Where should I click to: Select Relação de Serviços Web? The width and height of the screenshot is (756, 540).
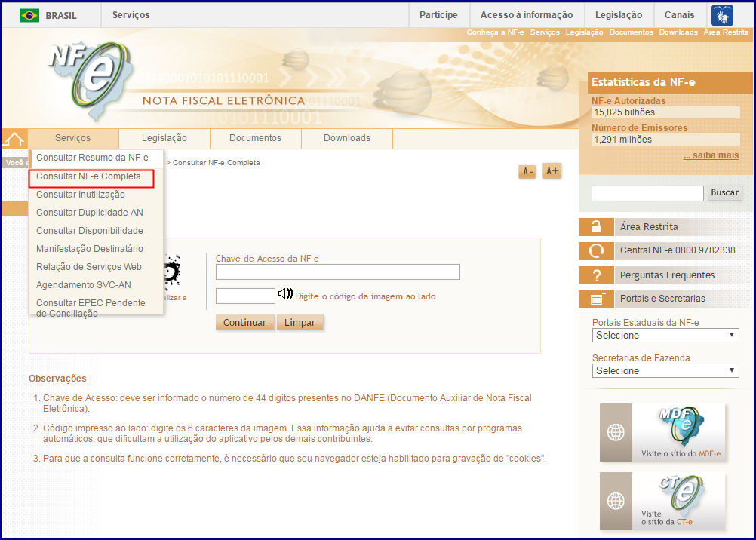click(89, 267)
